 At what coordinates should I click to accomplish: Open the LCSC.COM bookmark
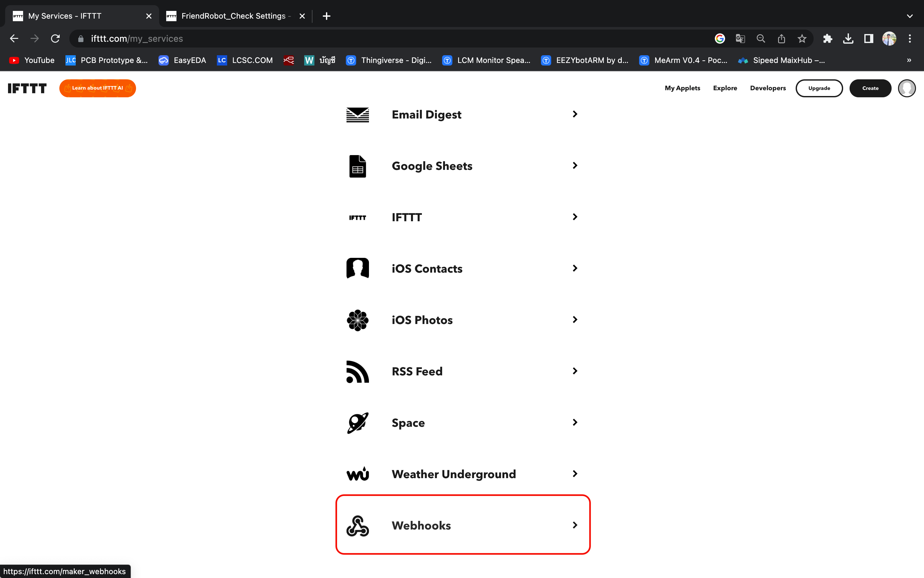[245, 60]
